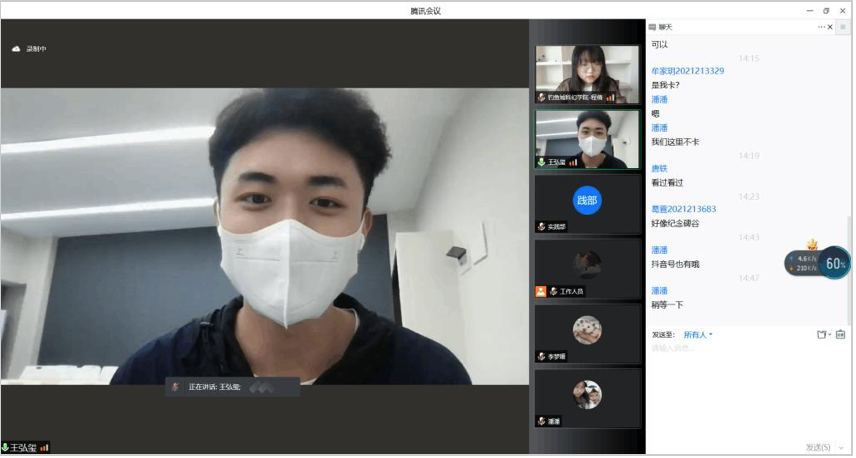Image resolution: width=856 pixels, height=458 pixels.
Task: Click the 60% network speed floating widget
Action: [834, 263]
